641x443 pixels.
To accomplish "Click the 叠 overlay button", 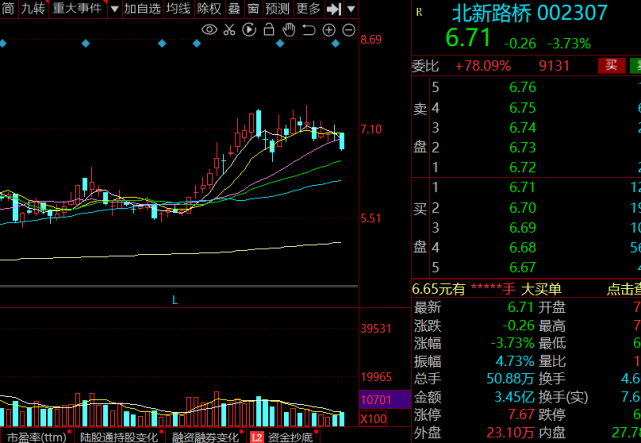I will pyautogui.click(x=234, y=9).
